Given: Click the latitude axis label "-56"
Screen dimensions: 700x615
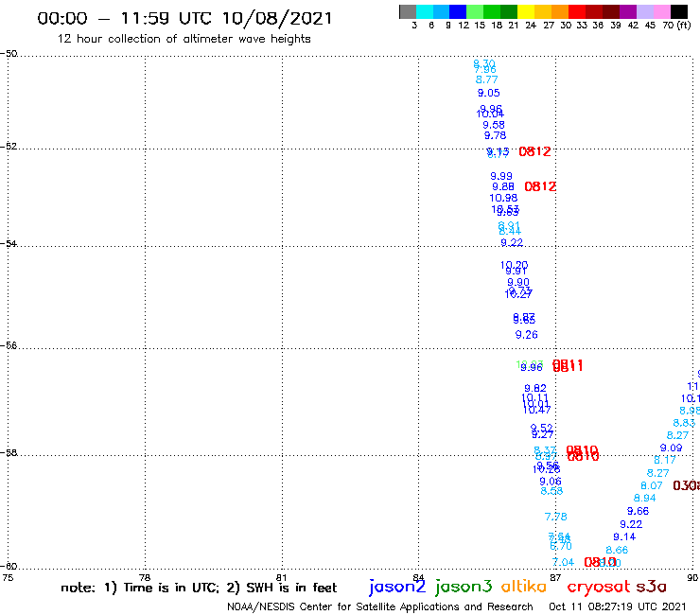Looking at the screenshot, I should [x=9, y=345].
